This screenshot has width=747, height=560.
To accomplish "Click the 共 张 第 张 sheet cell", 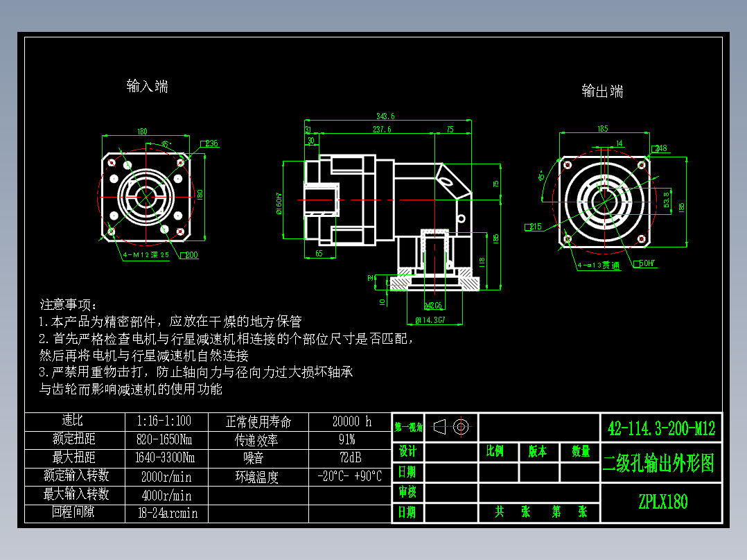I will point(541,512).
